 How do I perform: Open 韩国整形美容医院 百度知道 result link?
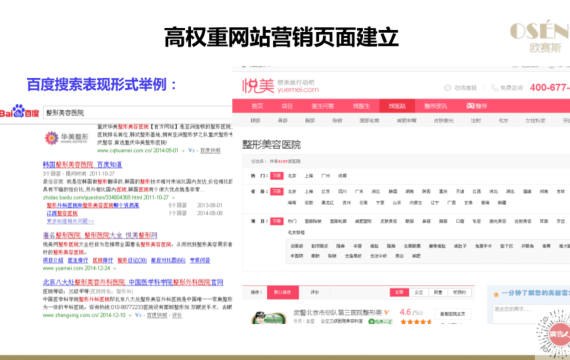[82, 165]
